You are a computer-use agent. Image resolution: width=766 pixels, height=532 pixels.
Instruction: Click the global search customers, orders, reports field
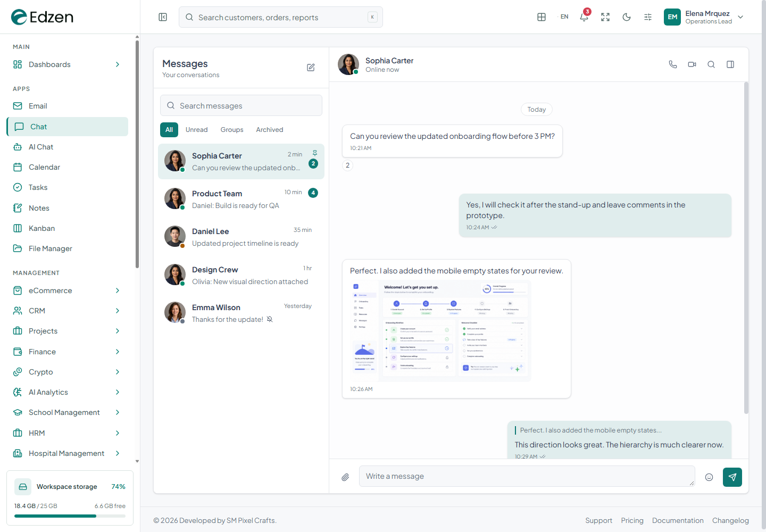[x=281, y=17]
